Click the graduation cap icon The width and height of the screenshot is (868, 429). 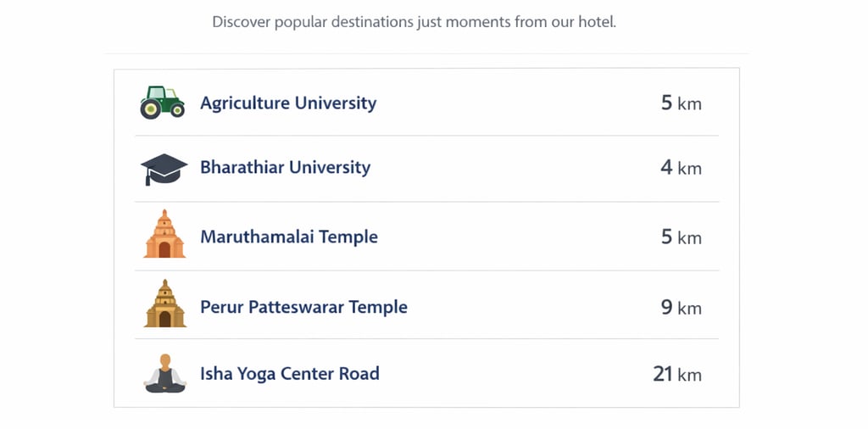click(164, 170)
